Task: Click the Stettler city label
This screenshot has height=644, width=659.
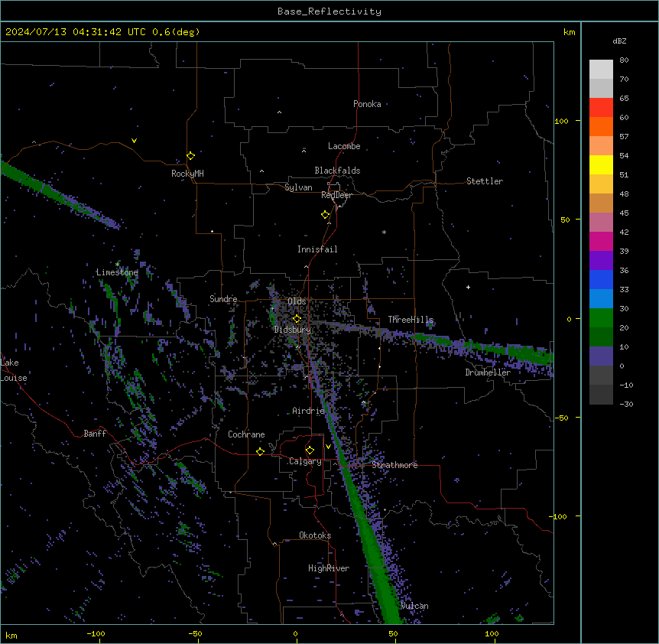Action: click(485, 181)
